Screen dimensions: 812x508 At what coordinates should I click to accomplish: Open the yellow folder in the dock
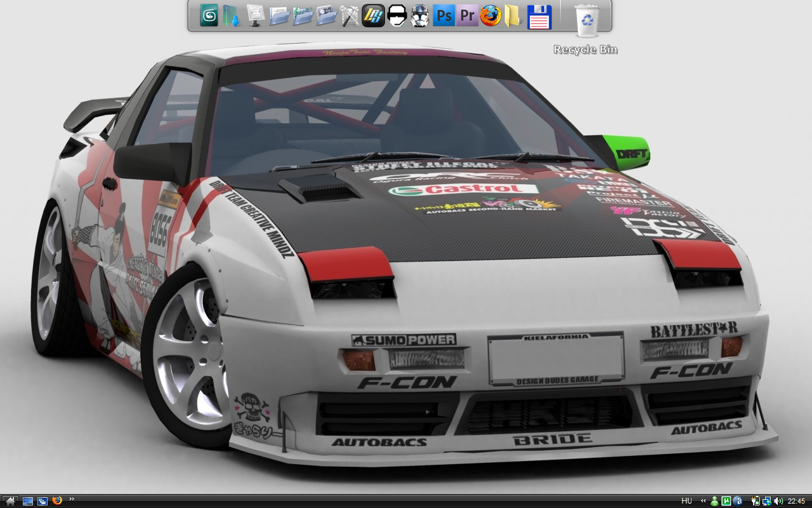513,15
